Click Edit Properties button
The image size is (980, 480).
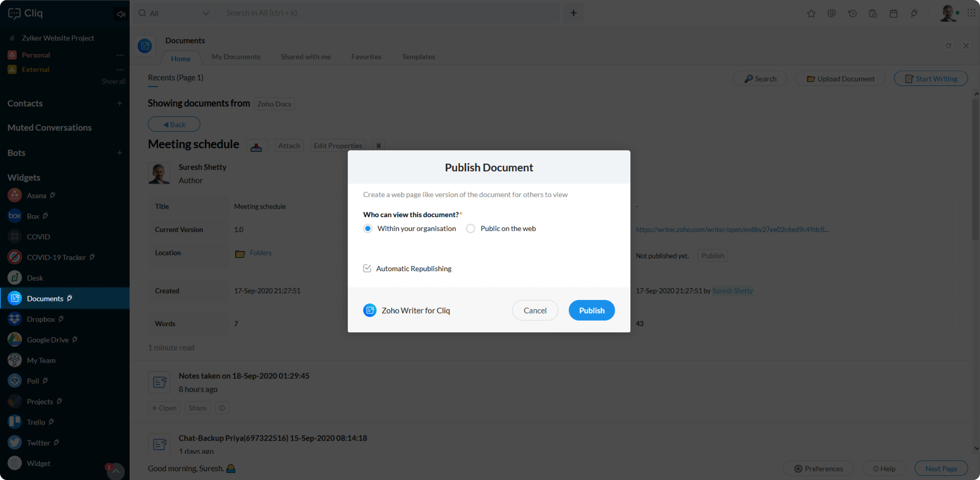click(x=338, y=146)
